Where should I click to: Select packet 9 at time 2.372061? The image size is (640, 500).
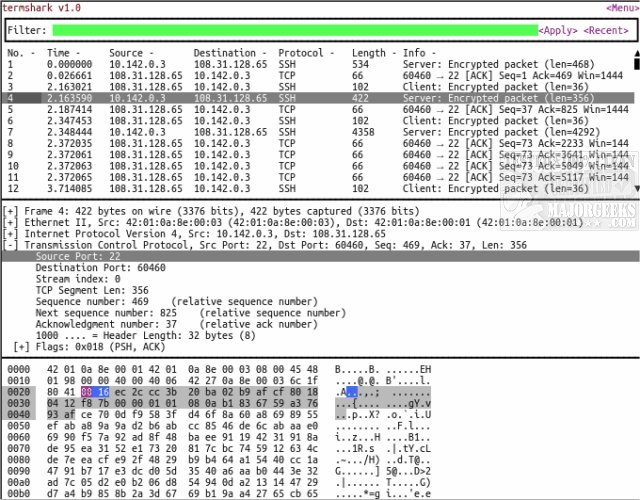318,155
